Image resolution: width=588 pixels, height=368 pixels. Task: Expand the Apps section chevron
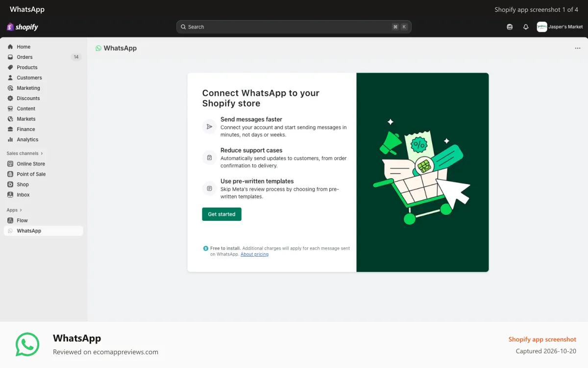(x=21, y=210)
